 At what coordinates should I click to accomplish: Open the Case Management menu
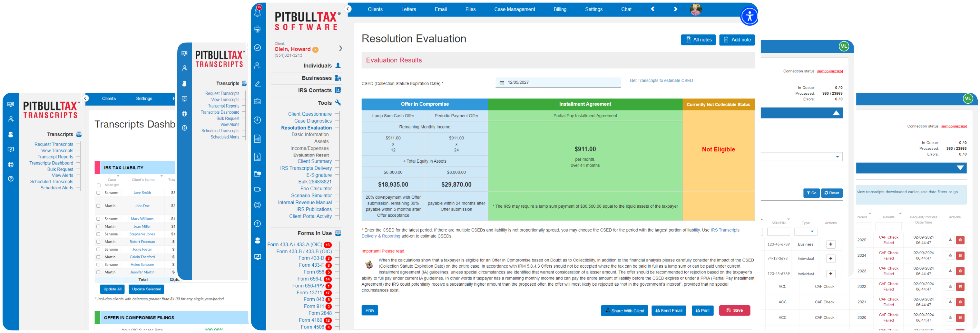point(514,9)
